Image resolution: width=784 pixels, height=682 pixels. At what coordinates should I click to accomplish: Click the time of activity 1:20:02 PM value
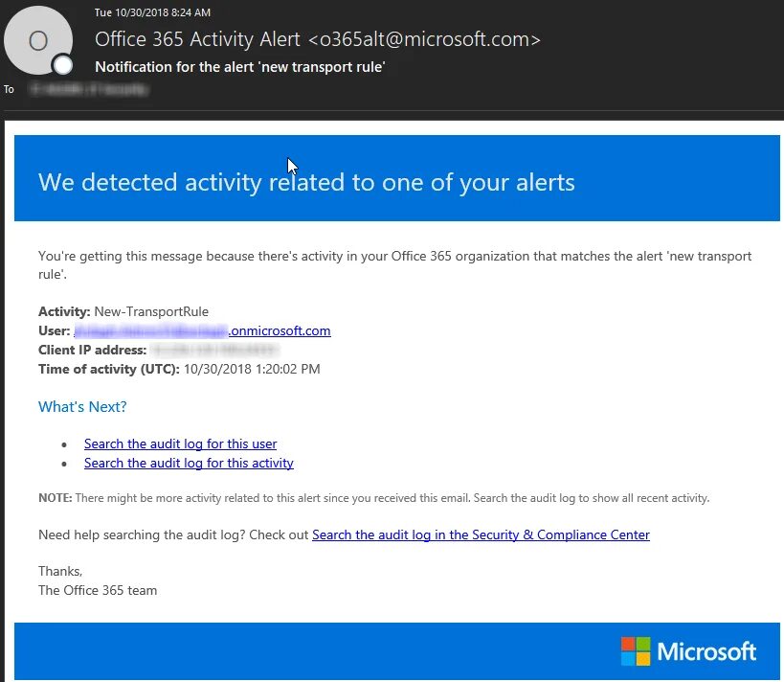(251, 369)
